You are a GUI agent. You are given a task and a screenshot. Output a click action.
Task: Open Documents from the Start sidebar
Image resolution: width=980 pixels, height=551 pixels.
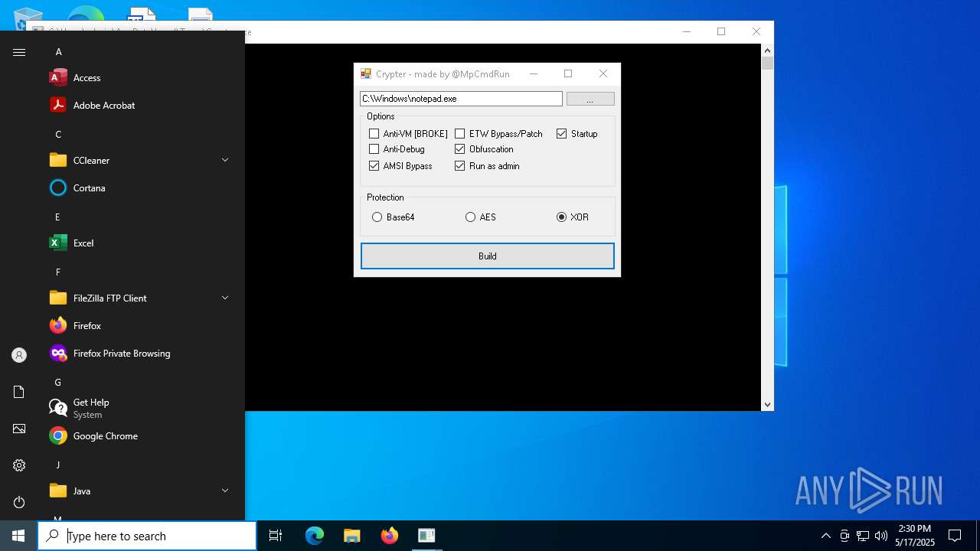[19, 392]
